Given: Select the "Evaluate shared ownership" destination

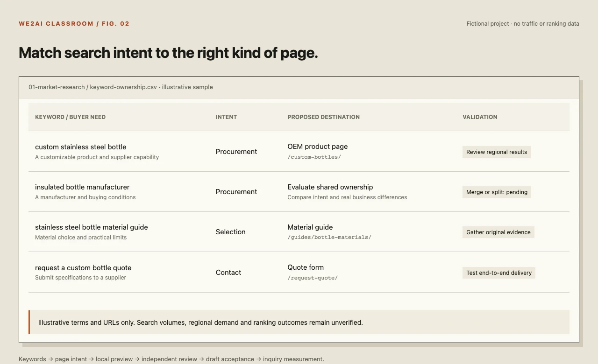Looking at the screenshot, I should [330, 187].
